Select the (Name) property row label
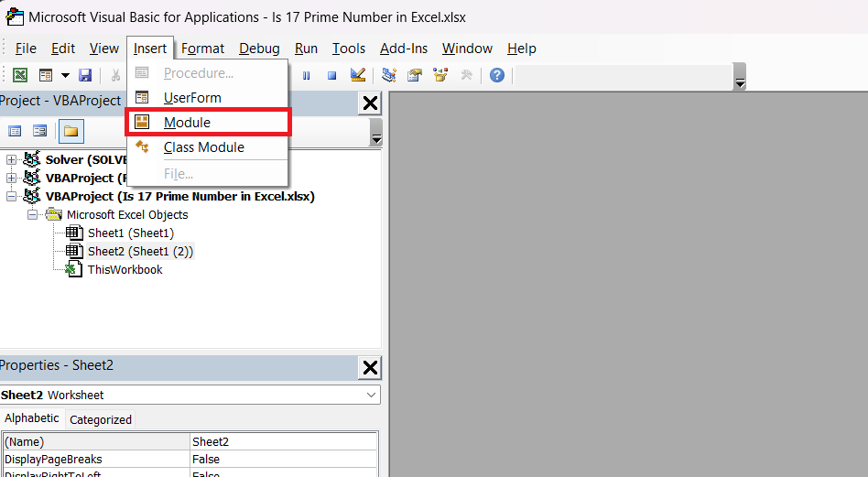The width and height of the screenshot is (868, 477). coord(96,441)
